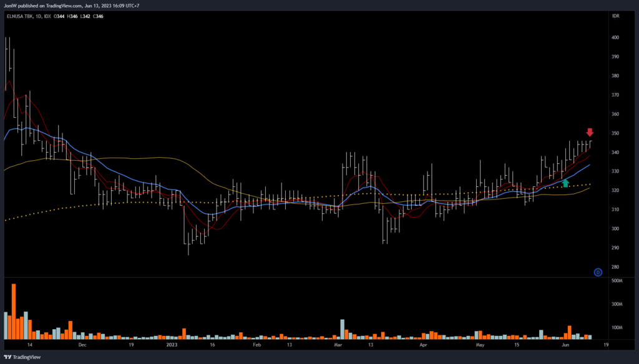The height and width of the screenshot is (364, 639).
Task: Click the blue dividend D marker
Action: click(597, 272)
